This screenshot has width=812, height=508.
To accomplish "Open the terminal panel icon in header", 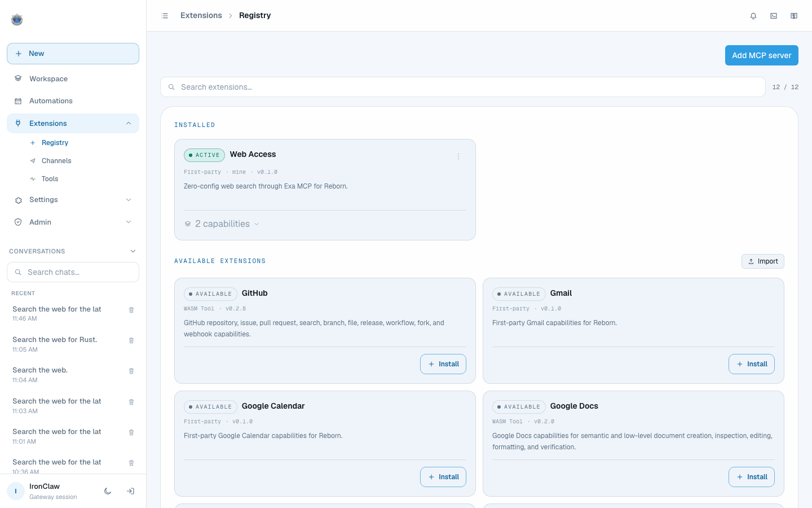I will pos(774,16).
